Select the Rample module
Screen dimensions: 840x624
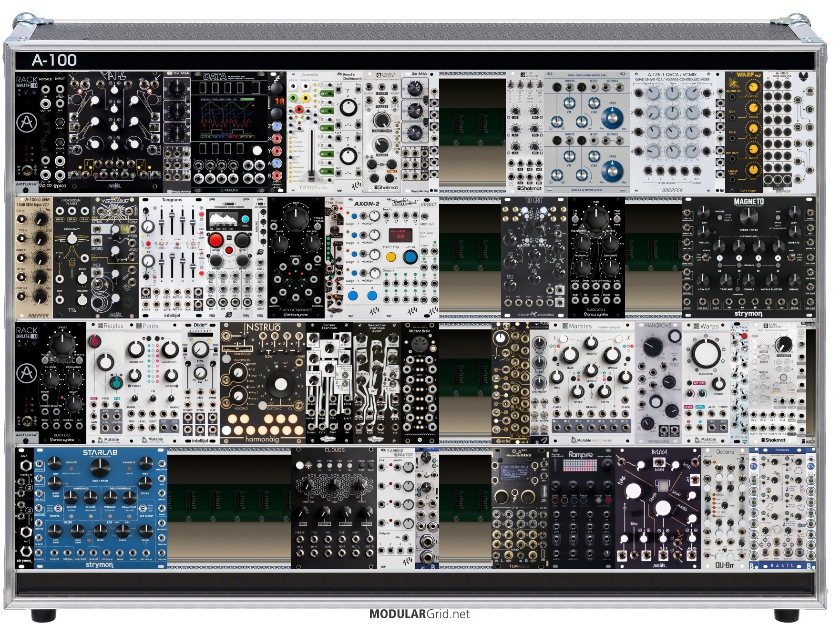(x=582, y=508)
